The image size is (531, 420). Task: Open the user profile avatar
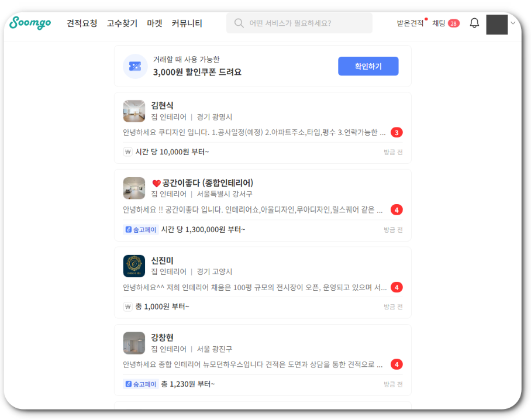(x=497, y=25)
